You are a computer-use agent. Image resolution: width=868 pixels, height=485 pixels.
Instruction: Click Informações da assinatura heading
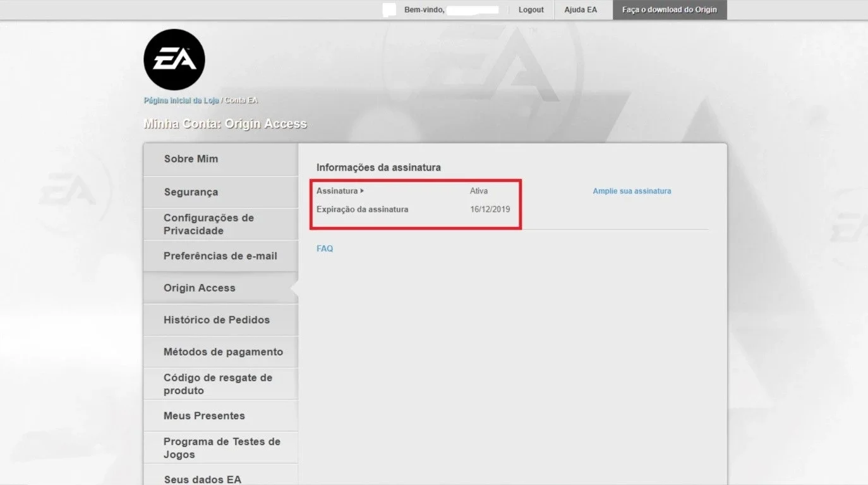(x=378, y=168)
